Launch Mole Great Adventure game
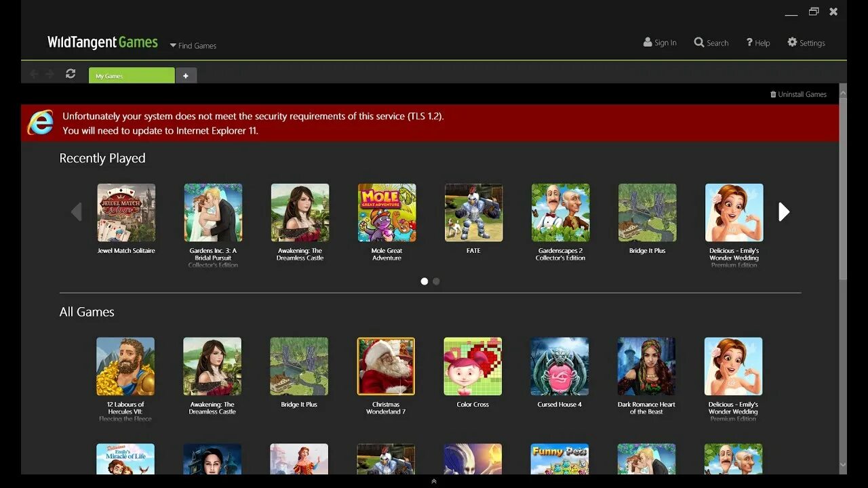868x488 pixels. click(387, 213)
